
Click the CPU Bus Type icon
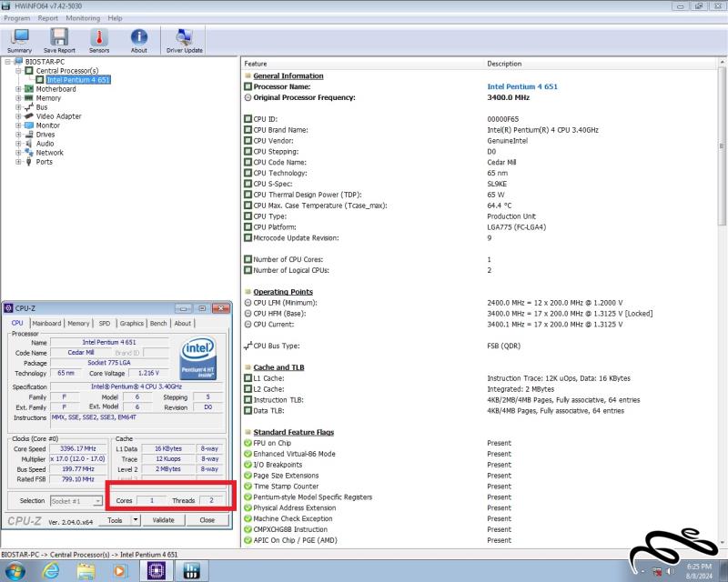point(248,346)
